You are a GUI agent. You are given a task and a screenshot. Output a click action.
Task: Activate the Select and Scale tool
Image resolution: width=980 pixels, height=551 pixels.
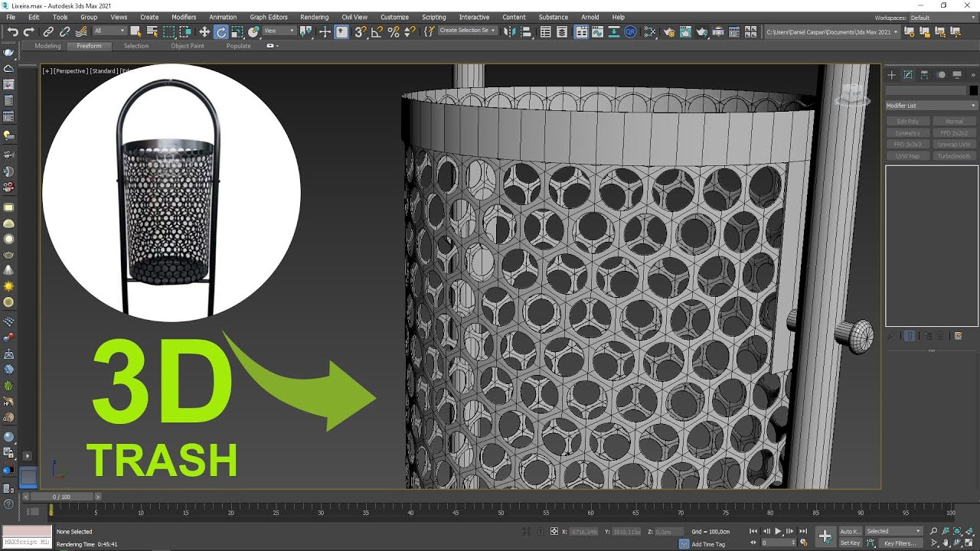(237, 31)
